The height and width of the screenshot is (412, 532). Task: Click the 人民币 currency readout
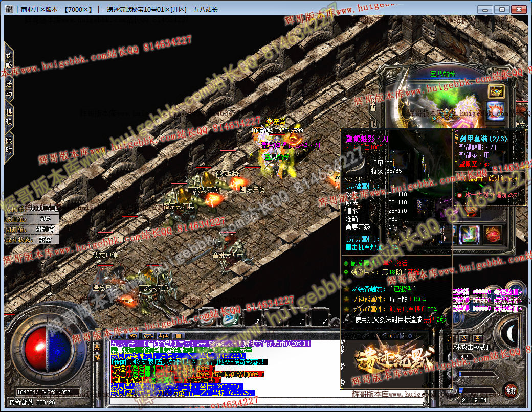(x=33, y=209)
